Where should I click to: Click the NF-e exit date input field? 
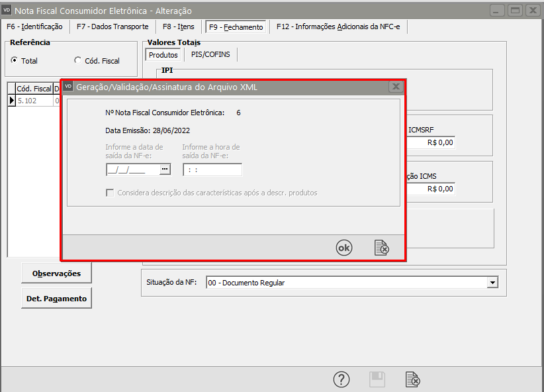pos(132,170)
